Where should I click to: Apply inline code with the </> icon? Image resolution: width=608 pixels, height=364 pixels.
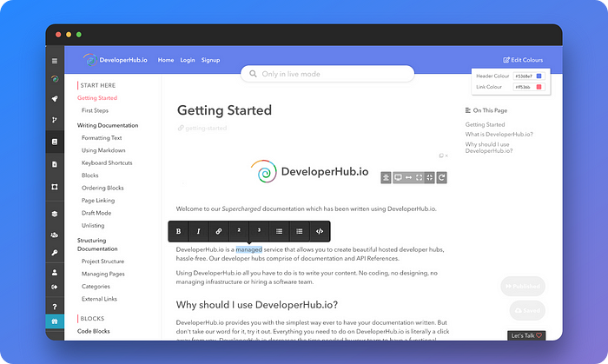(x=320, y=231)
